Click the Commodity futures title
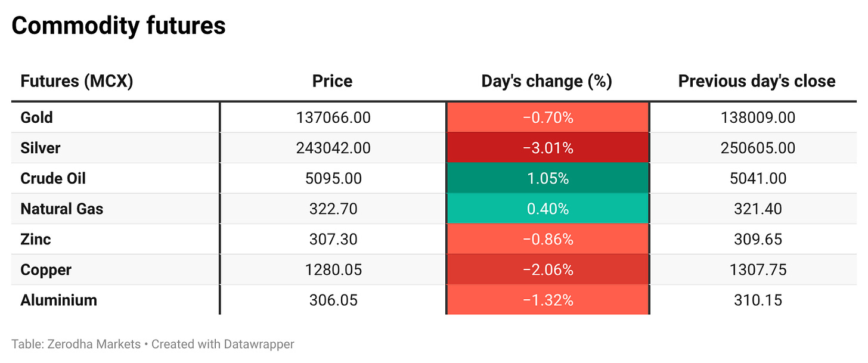868x363 pixels. point(119,26)
